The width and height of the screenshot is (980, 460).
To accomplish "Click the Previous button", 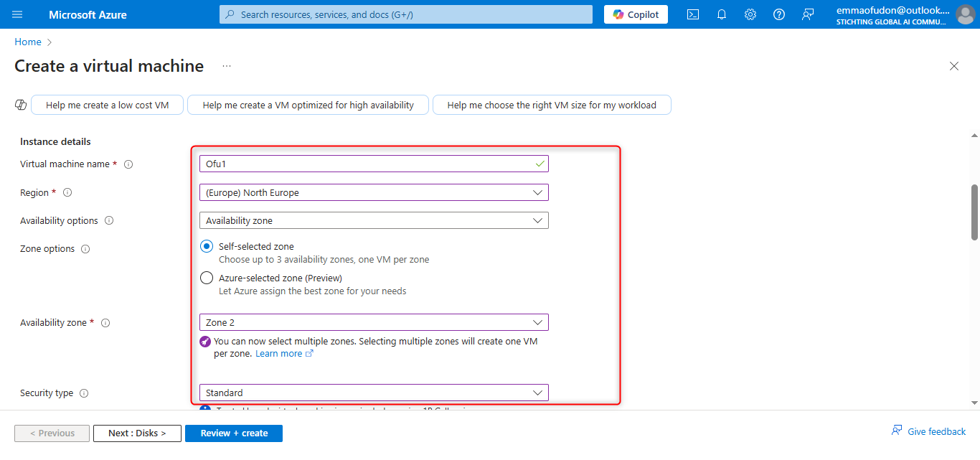I will (x=52, y=433).
